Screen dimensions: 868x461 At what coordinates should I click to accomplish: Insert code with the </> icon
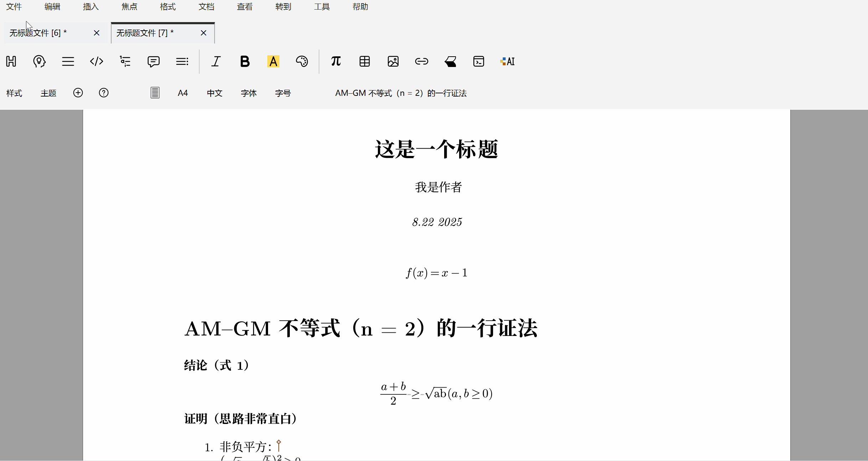[97, 61]
